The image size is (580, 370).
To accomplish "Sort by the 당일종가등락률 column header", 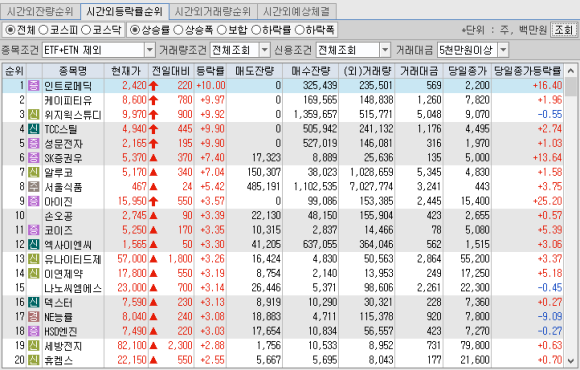I will (x=527, y=71).
